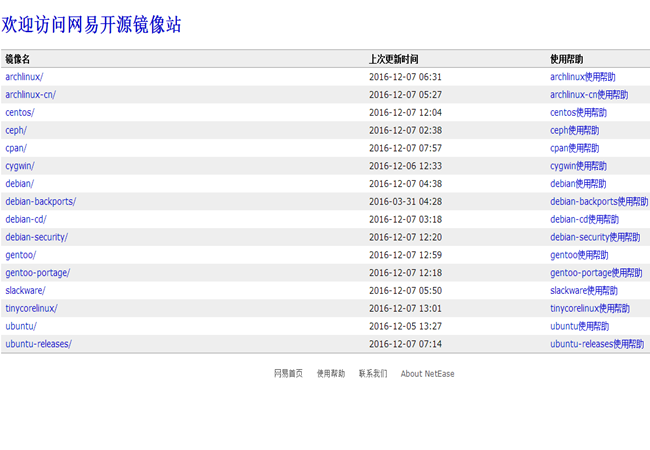Click the 欢迎访问网易开源镜像站 title link

pos(91,24)
